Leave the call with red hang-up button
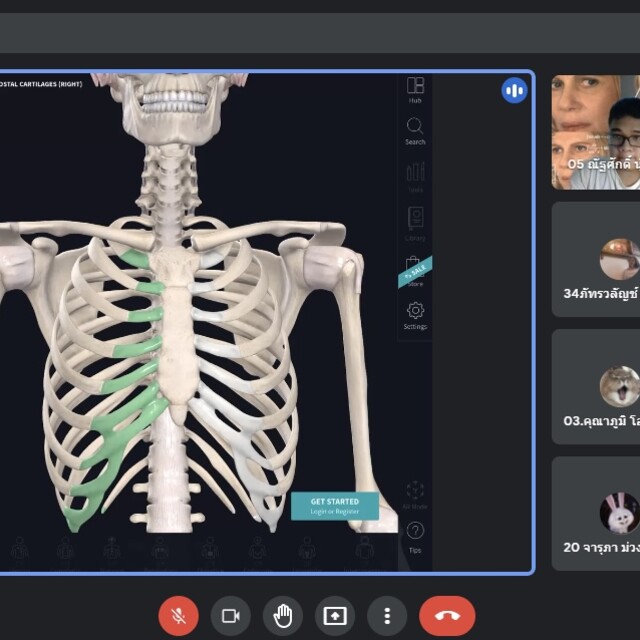This screenshot has height=640, width=640. coord(447,616)
